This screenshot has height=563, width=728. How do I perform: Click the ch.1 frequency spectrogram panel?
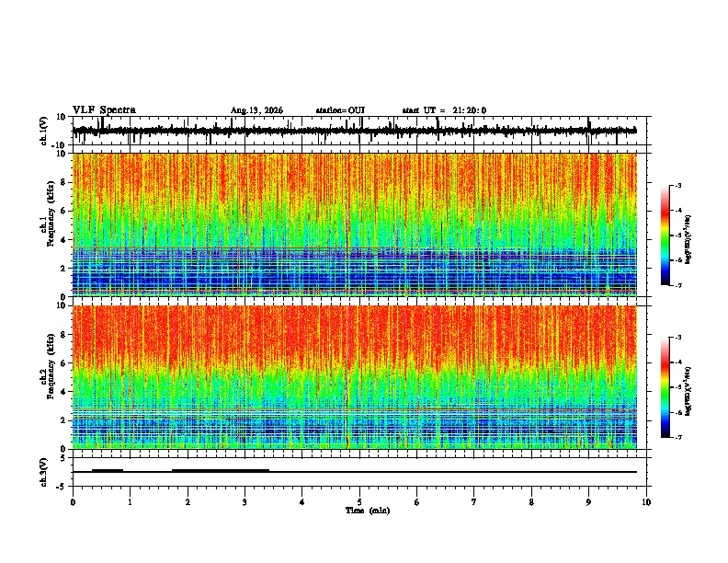[354, 224]
